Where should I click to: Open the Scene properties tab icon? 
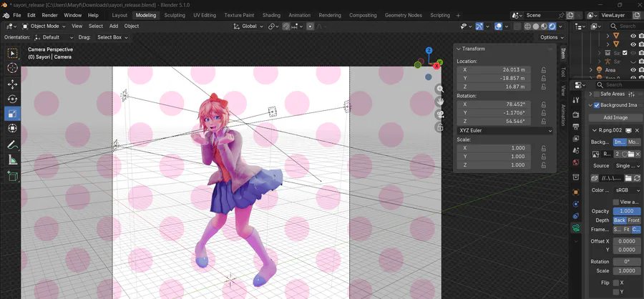(576, 151)
